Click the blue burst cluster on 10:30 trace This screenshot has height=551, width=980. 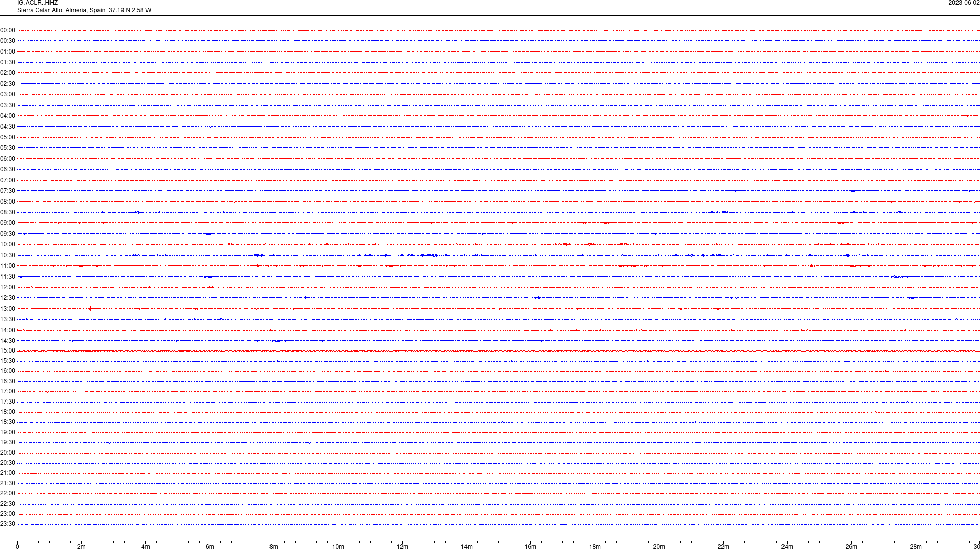[429, 255]
